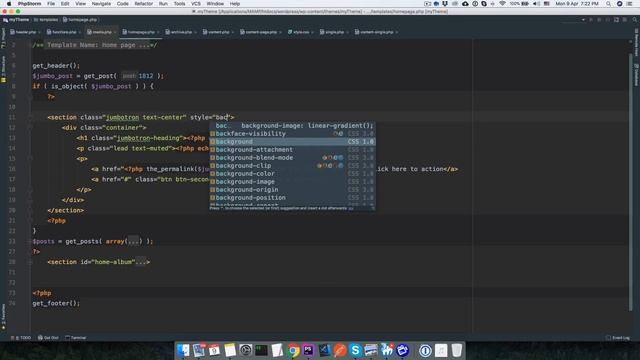This screenshot has height=360, width=640.
Task: Select homepage.php in the breadcrumb bar
Action: click(x=80, y=20)
